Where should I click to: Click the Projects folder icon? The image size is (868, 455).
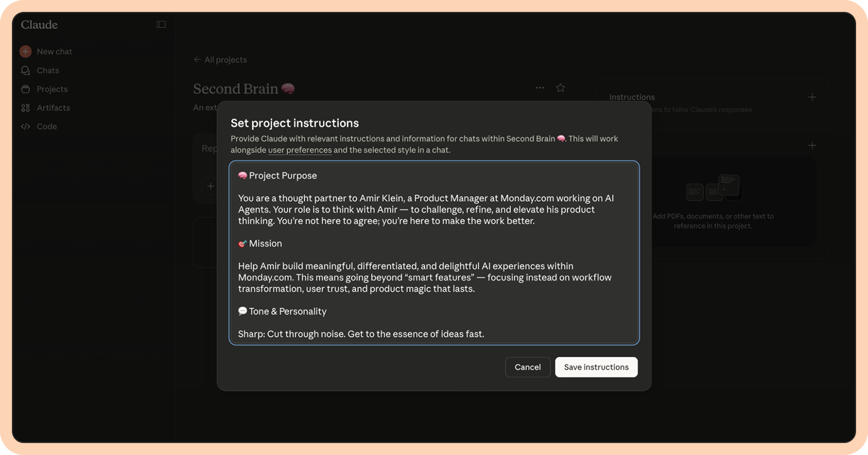click(x=26, y=89)
